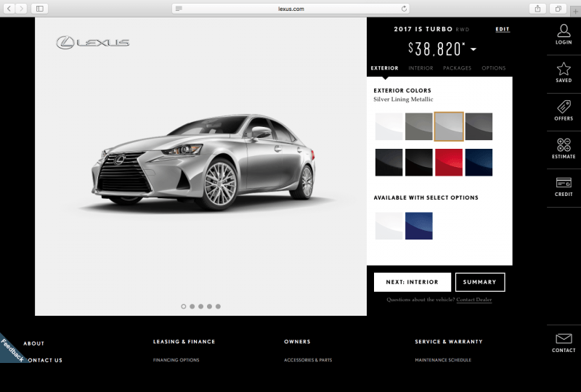581x392 pixels.
Task: Switch to the Exterior tab
Action: [x=385, y=68]
